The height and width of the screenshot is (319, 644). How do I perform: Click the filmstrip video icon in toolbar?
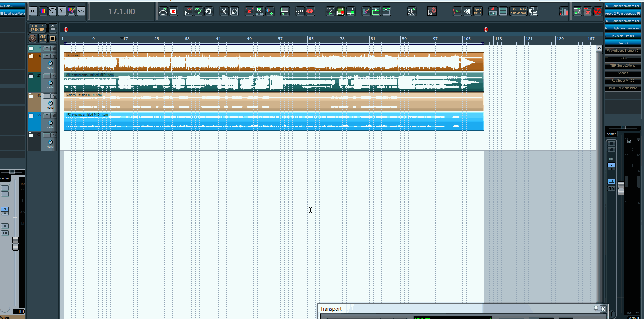click(33, 11)
